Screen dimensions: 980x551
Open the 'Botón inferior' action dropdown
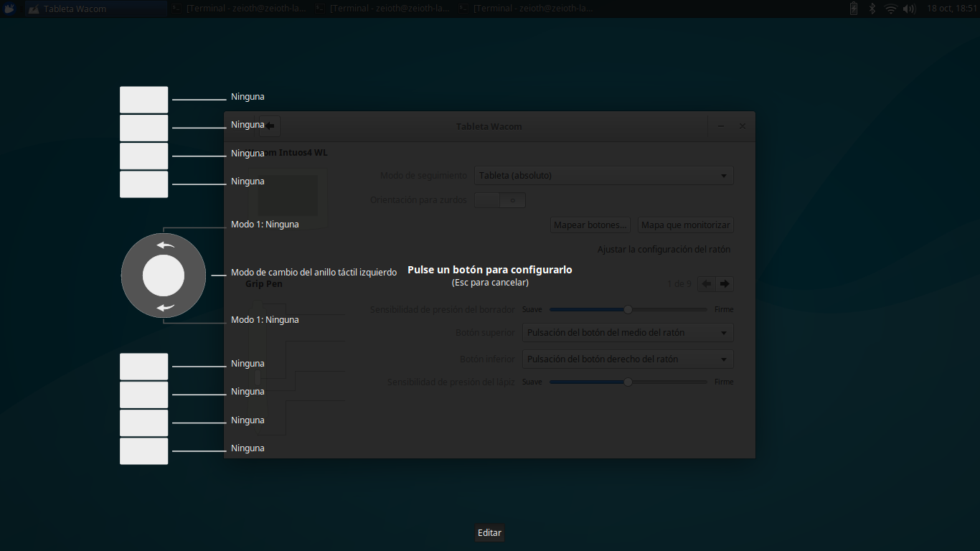628,359
